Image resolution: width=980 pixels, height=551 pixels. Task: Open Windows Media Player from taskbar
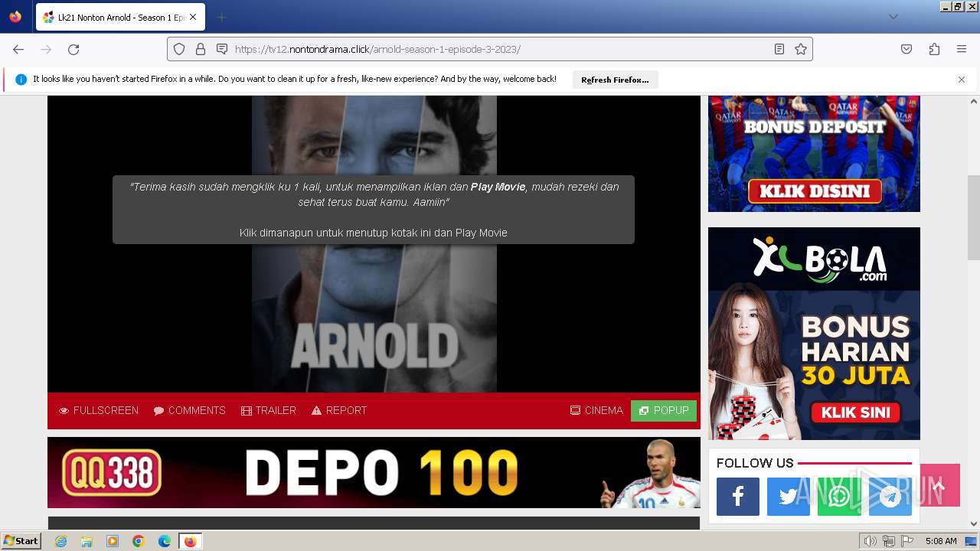click(113, 541)
